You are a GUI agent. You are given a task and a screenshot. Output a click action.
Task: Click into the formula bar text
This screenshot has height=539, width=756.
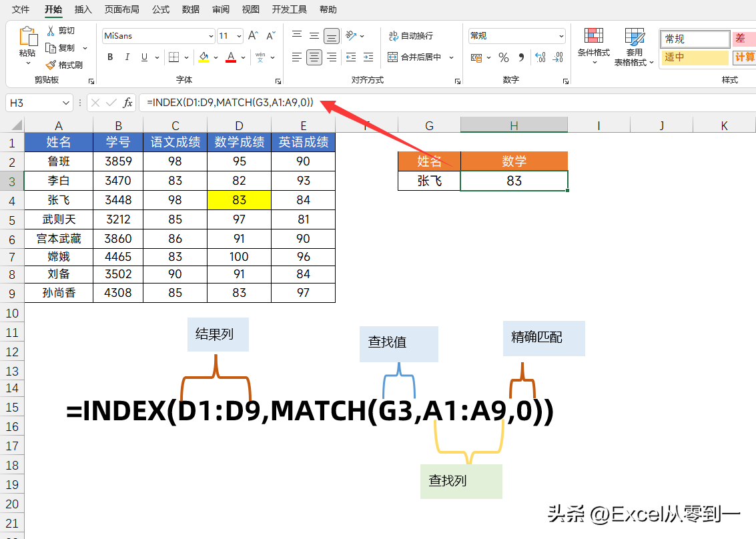230,102
